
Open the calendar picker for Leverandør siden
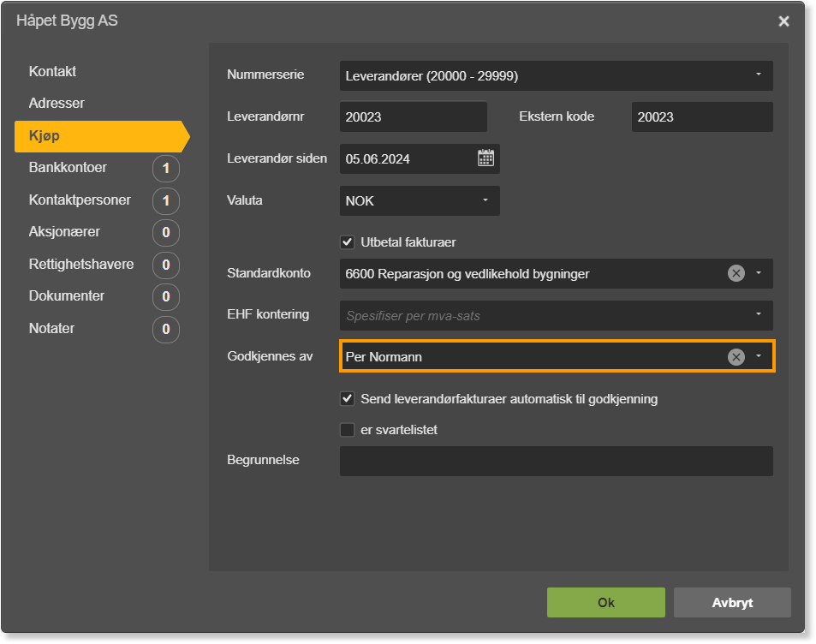coord(485,158)
